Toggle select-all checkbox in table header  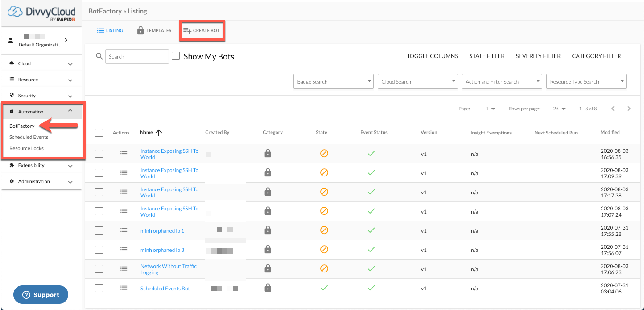[99, 132]
